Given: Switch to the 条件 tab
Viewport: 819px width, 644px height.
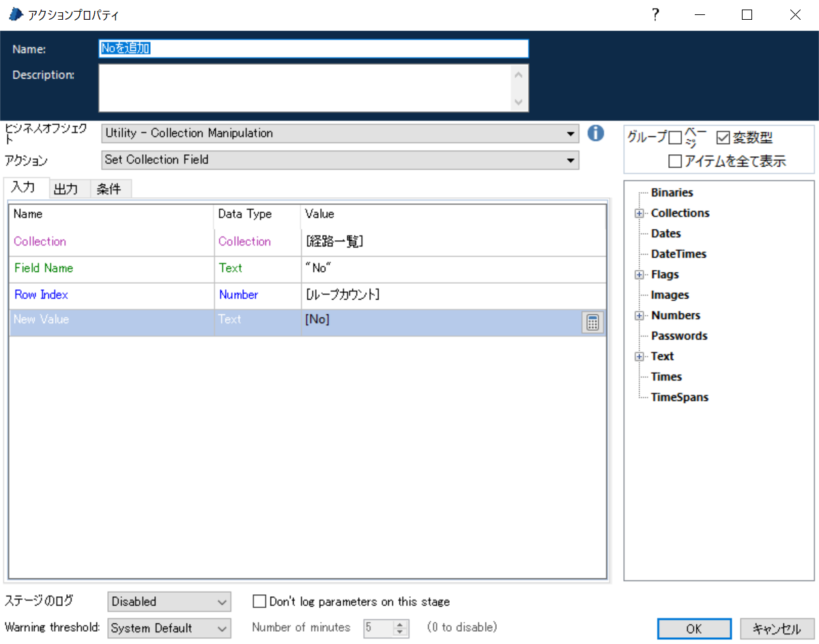Looking at the screenshot, I should [x=110, y=190].
